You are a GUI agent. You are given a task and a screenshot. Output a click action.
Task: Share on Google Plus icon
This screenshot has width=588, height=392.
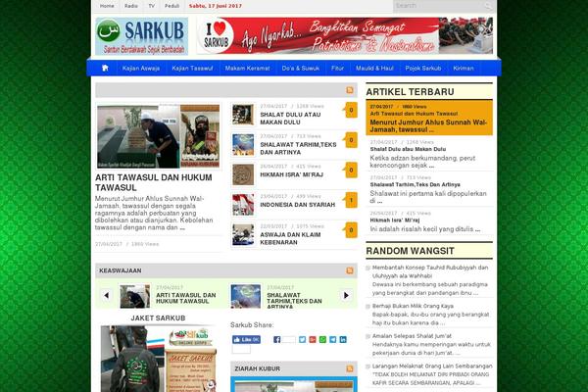(x=313, y=339)
